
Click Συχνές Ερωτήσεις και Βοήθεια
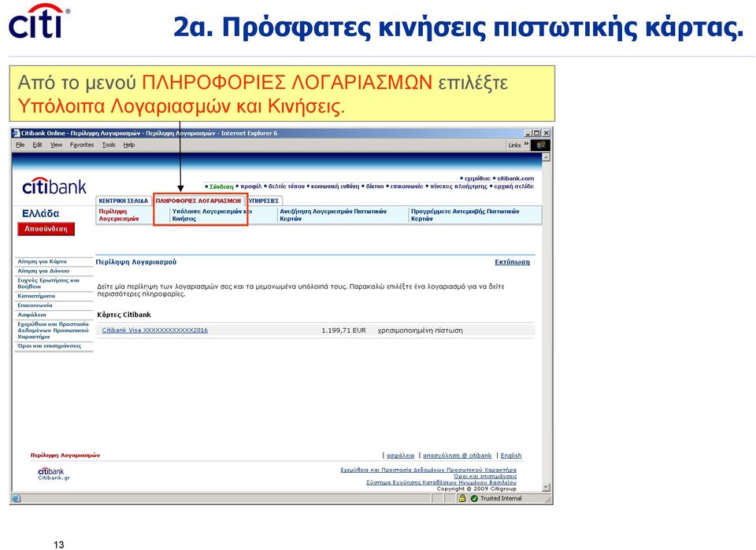coord(48,283)
